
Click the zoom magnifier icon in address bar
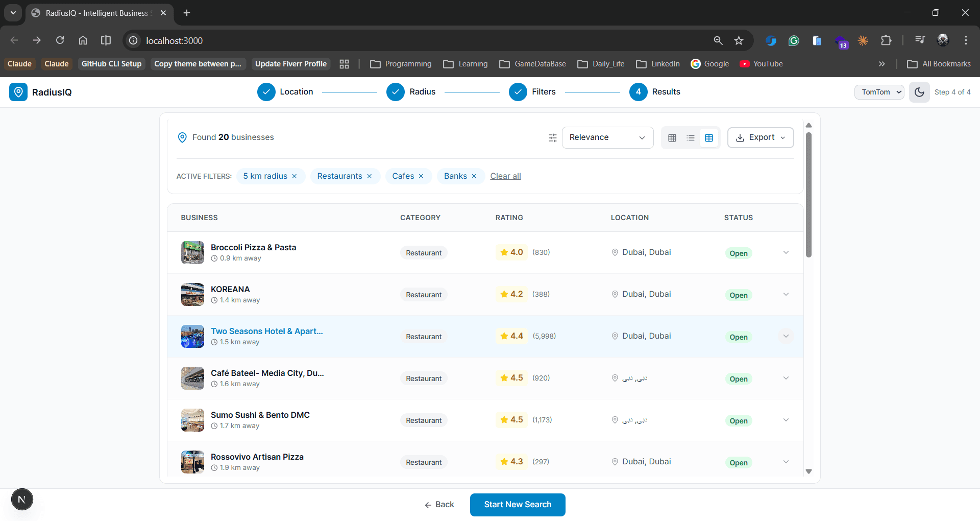point(718,40)
